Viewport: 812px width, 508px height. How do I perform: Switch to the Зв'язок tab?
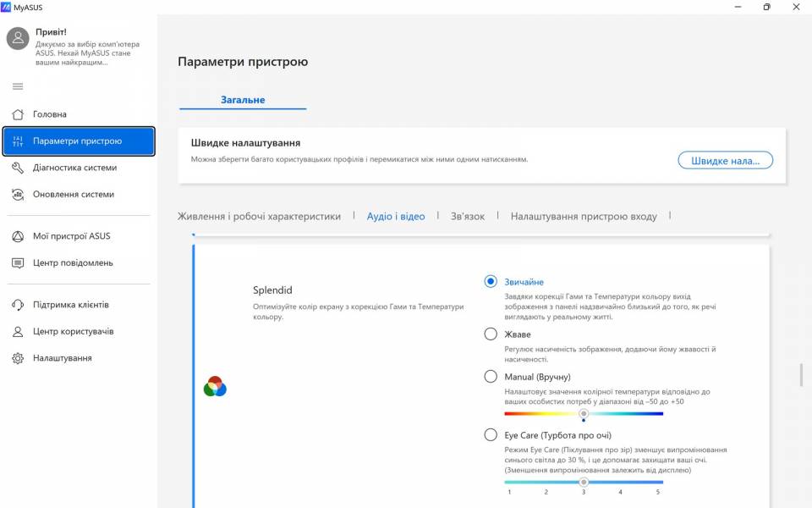tap(467, 217)
